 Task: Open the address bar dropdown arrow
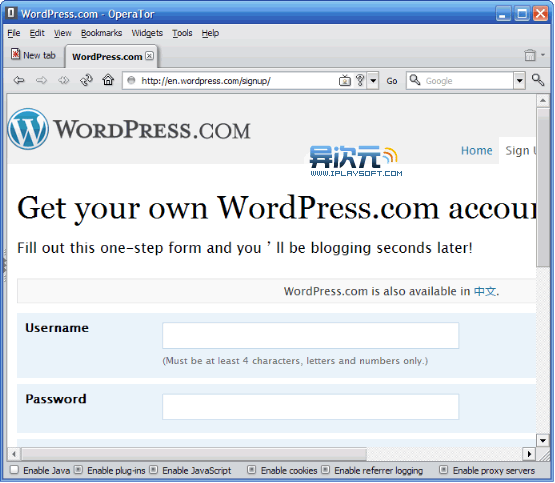click(x=373, y=81)
